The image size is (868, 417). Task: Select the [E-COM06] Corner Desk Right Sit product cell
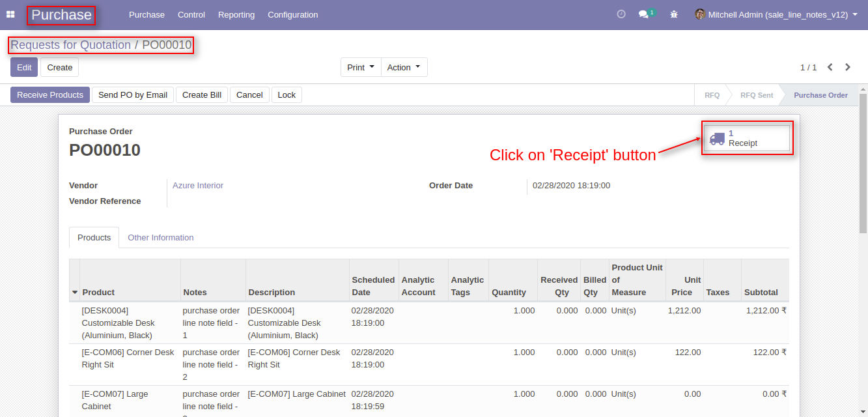(x=130, y=365)
